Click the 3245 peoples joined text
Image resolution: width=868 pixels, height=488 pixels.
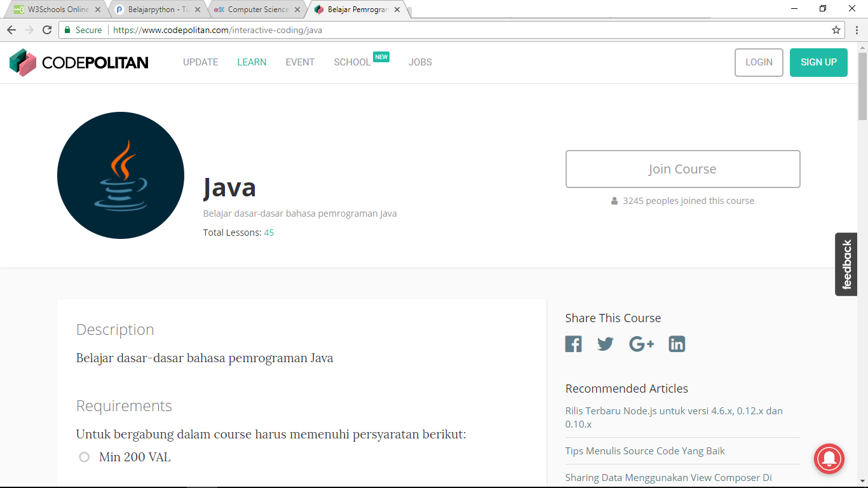pos(688,201)
